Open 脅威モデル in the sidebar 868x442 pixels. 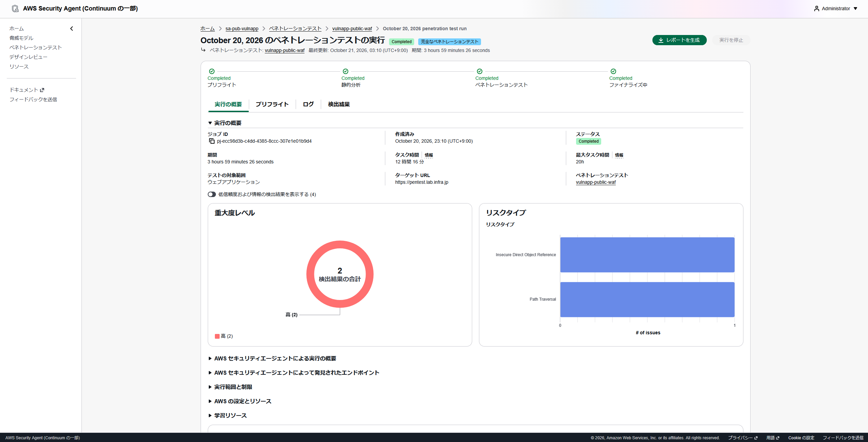[21, 38]
